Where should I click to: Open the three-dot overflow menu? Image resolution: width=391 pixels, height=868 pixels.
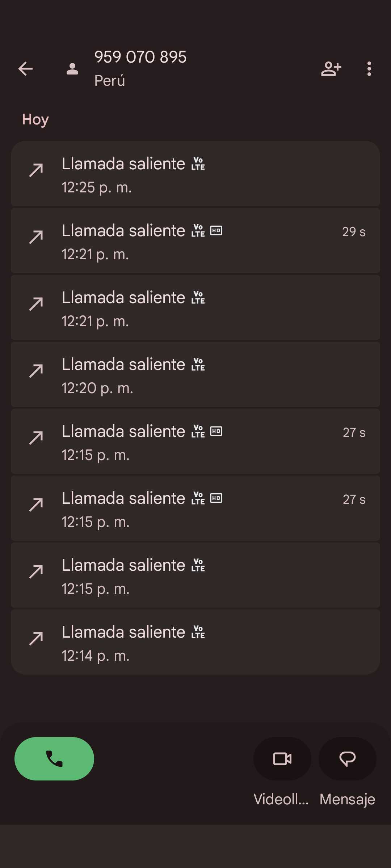point(369,69)
